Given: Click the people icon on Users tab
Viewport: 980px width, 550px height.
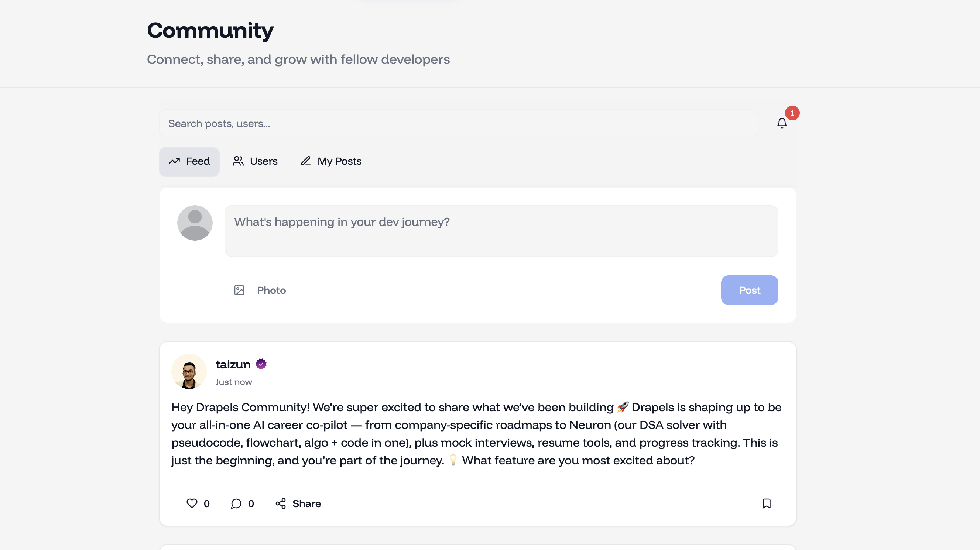Looking at the screenshot, I should 238,161.
